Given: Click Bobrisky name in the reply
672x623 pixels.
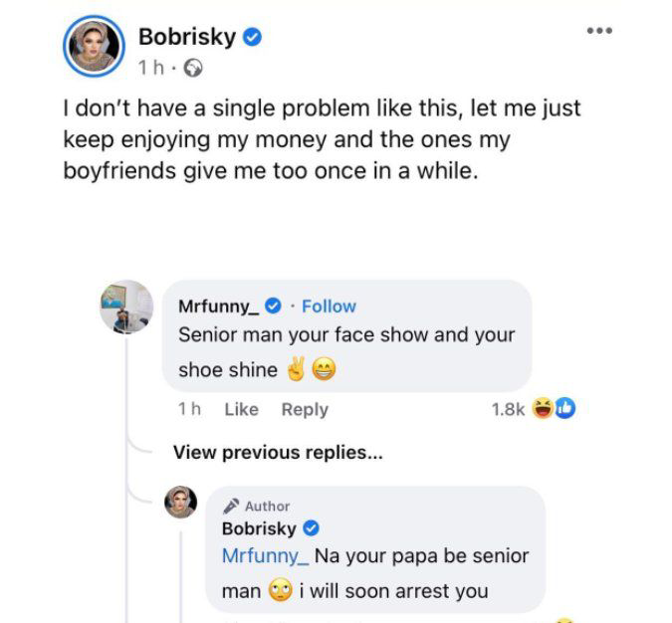Looking at the screenshot, I should click(x=259, y=528).
